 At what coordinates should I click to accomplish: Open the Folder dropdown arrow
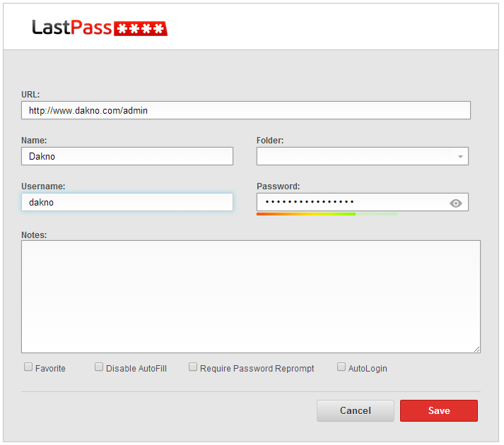(x=460, y=157)
